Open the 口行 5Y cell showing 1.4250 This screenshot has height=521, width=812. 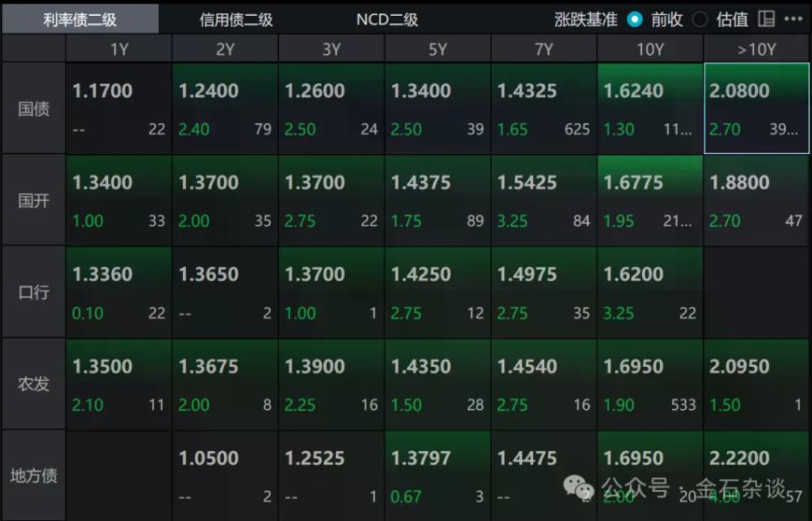click(x=438, y=292)
